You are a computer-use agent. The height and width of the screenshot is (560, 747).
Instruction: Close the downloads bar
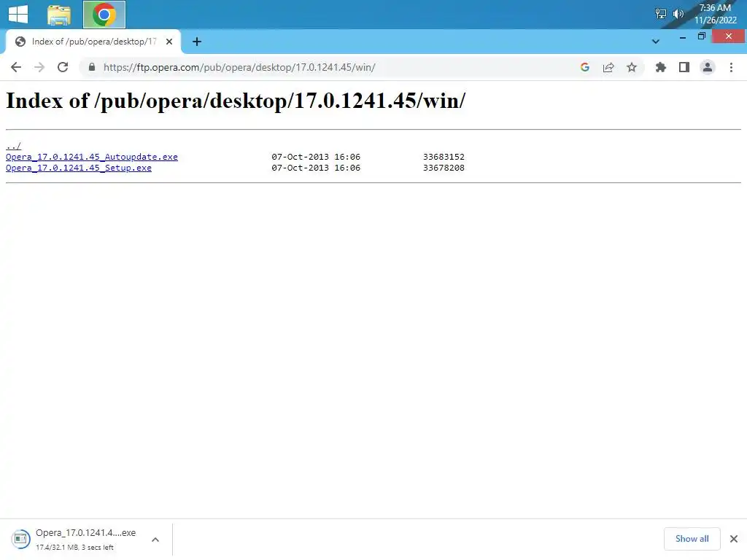(734, 539)
